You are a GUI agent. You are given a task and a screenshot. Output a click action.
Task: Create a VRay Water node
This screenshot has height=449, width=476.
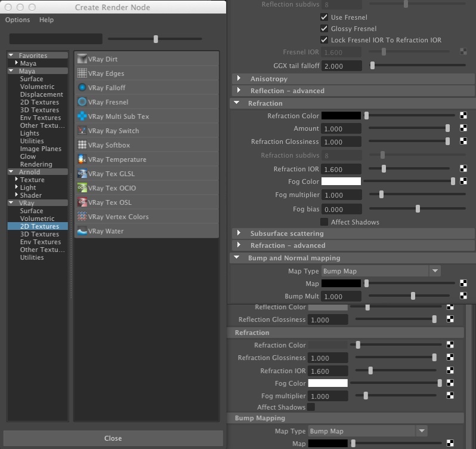coord(146,231)
